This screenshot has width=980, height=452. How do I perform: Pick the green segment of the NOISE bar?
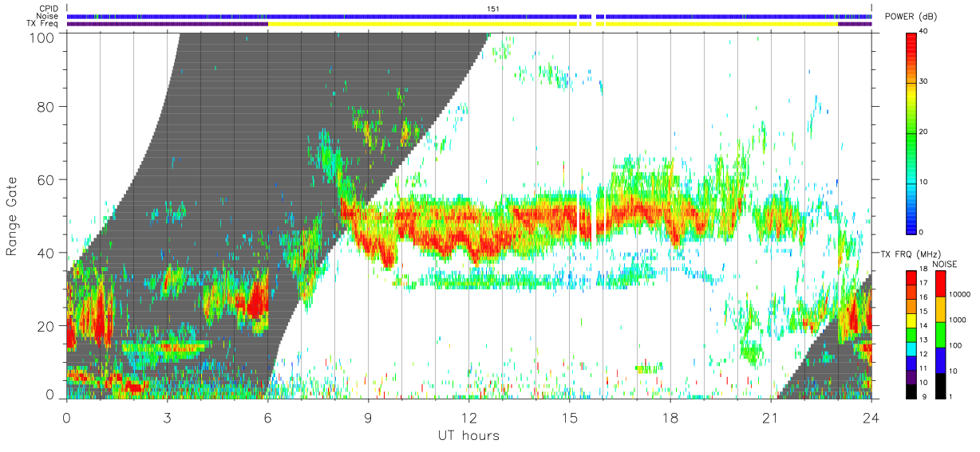coord(941,333)
